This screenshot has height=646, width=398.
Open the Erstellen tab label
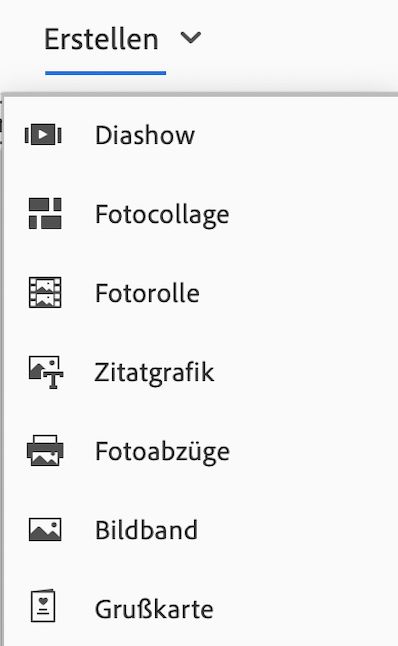click(x=101, y=40)
